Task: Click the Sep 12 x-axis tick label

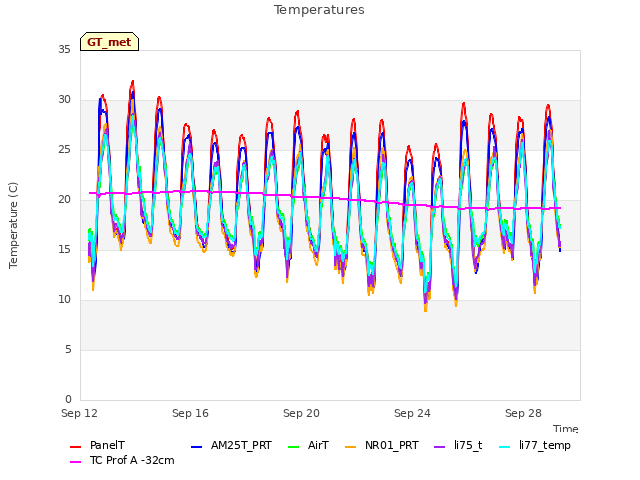Action: [80, 413]
